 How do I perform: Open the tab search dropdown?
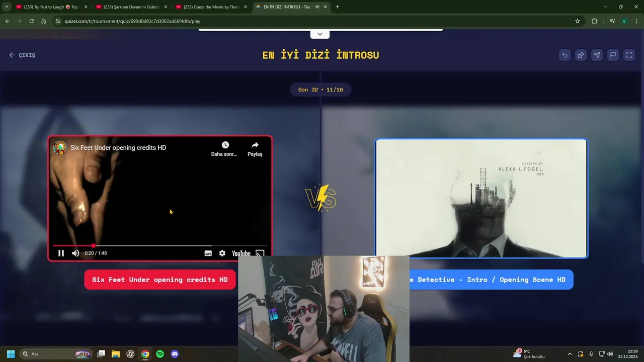tap(7, 7)
